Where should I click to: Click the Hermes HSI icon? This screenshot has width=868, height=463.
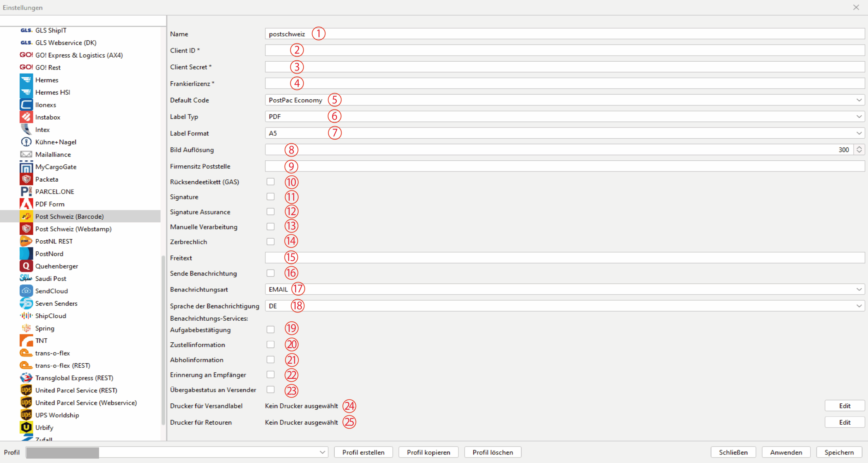(x=26, y=92)
